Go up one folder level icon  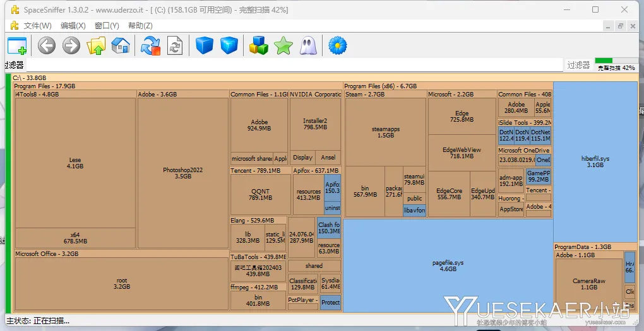tap(96, 45)
